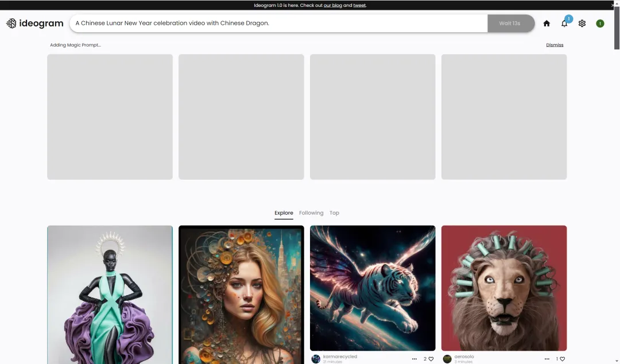Image resolution: width=620 pixels, height=364 pixels.
Task: Open the "tweet" link in banner
Action: tap(359, 5)
